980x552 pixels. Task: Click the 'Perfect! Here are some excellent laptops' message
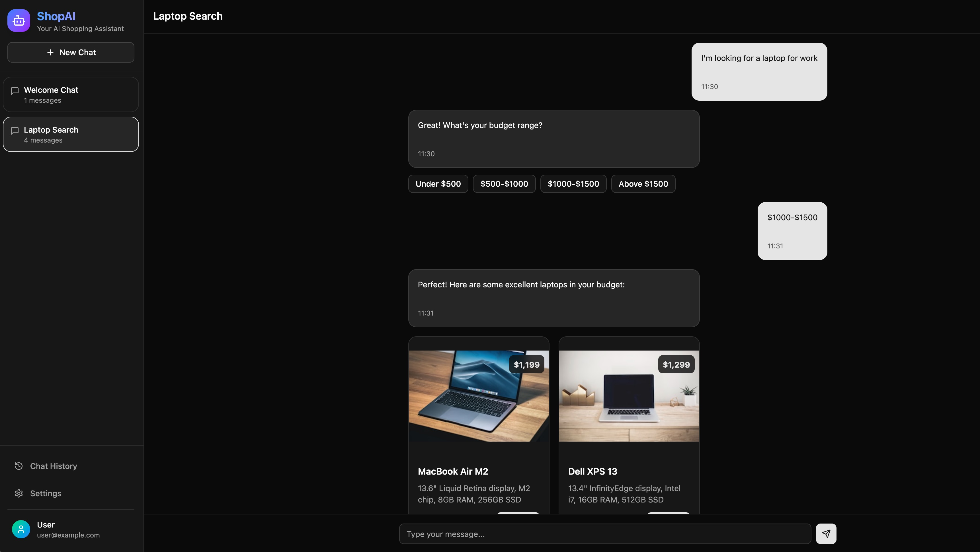tap(554, 298)
